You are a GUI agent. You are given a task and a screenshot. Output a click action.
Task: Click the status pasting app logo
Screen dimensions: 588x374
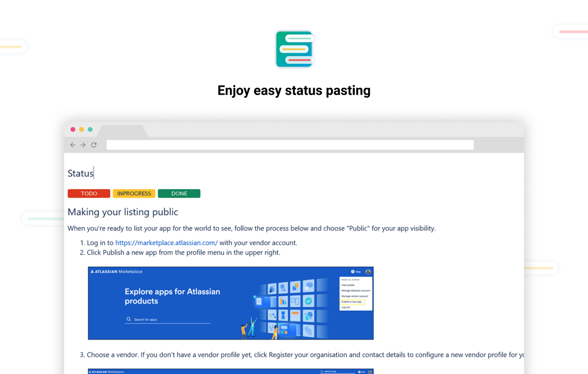pos(295,49)
